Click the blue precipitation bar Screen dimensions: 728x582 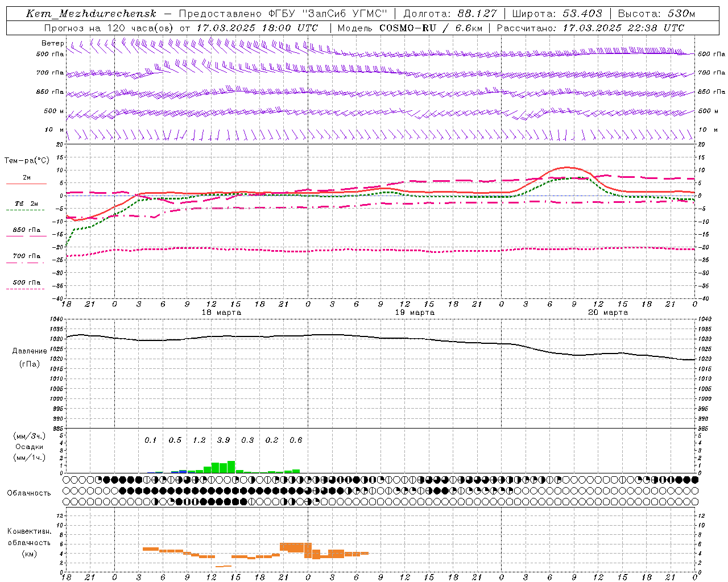click(183, 471)
